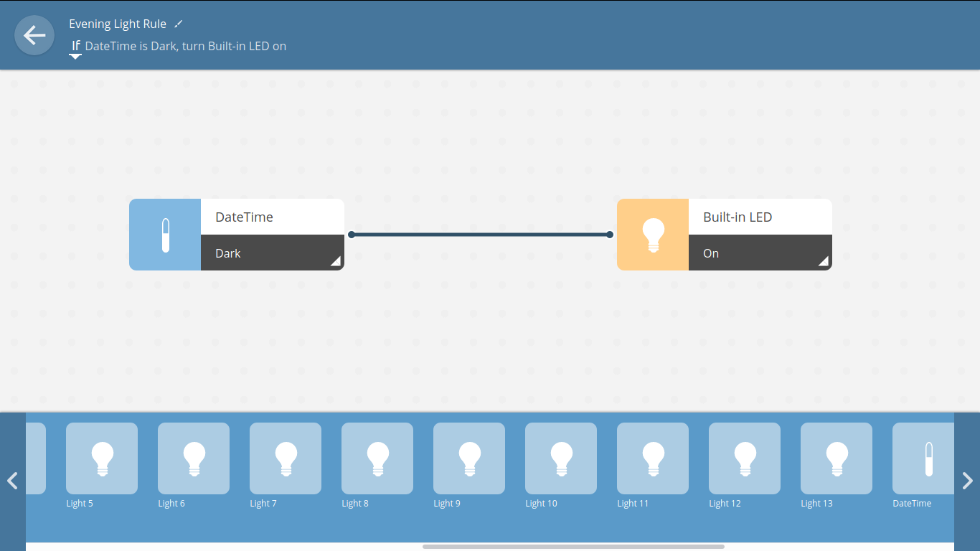Select the Light 13 device icon

tap(836, 458)
